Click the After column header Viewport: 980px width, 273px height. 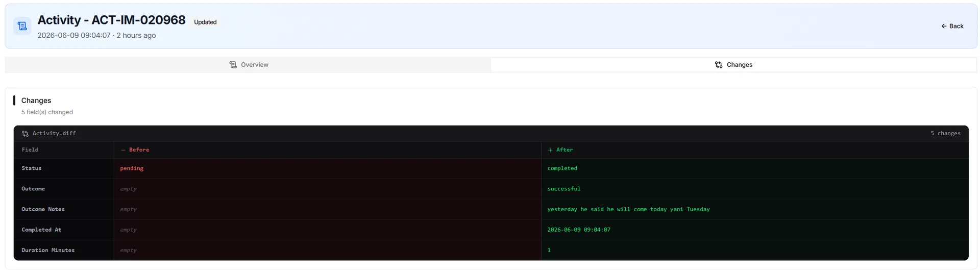click(x=560, y=150)
